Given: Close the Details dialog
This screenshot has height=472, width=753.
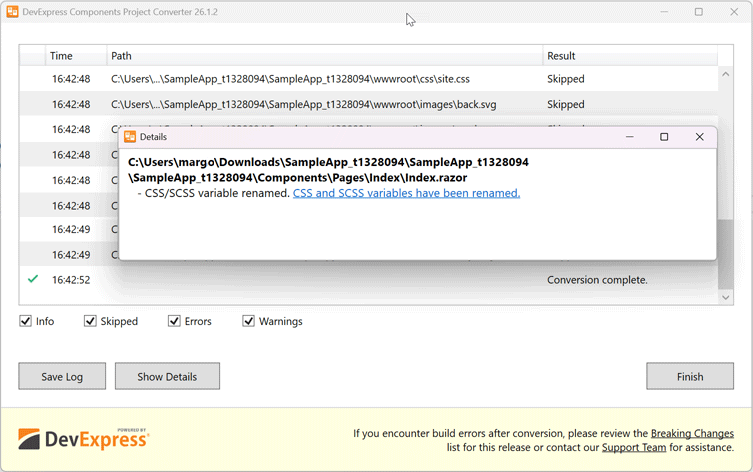Looking at the screenshot, I should 699,137.
